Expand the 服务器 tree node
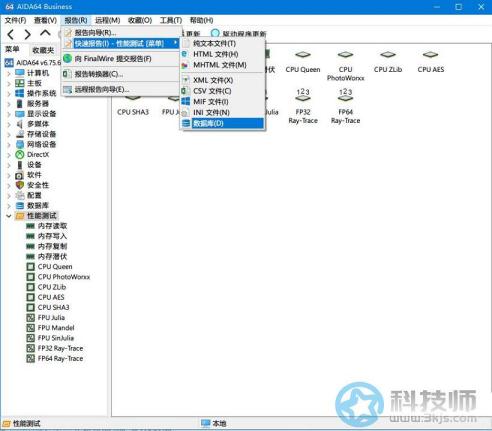 (x=9, y=104)
